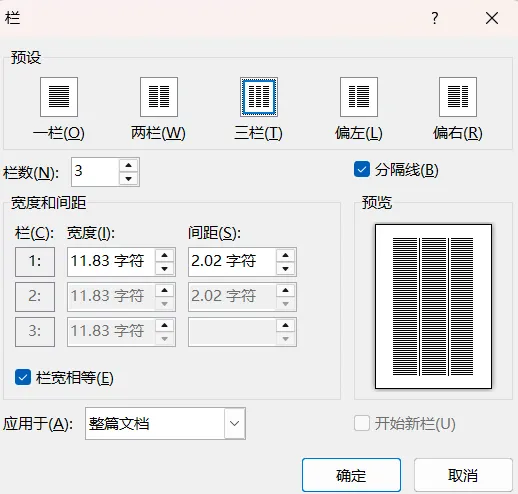Toggle the 栏宽相等(E) checkbox
The image size is (518, 494).
pyautogui.click(x=23, y=377)
